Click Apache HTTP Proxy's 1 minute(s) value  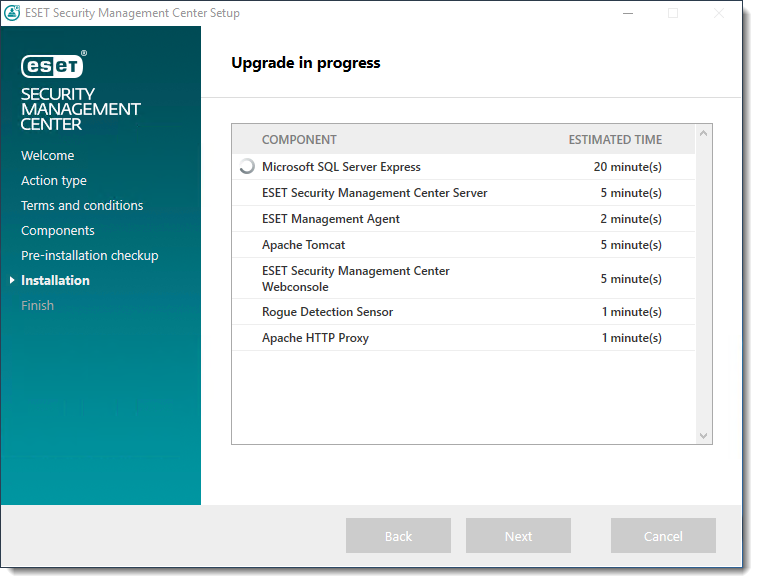click(x=631, y=338)
